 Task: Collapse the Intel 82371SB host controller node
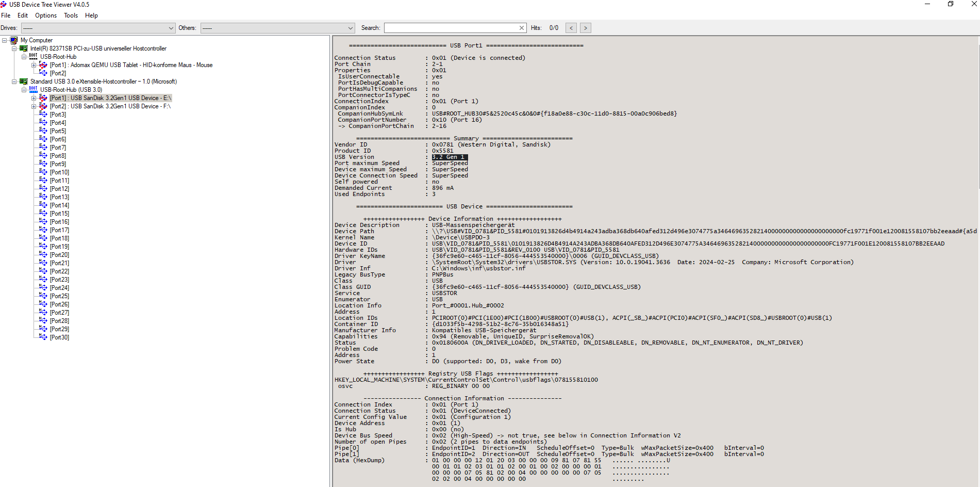(14, 48)
